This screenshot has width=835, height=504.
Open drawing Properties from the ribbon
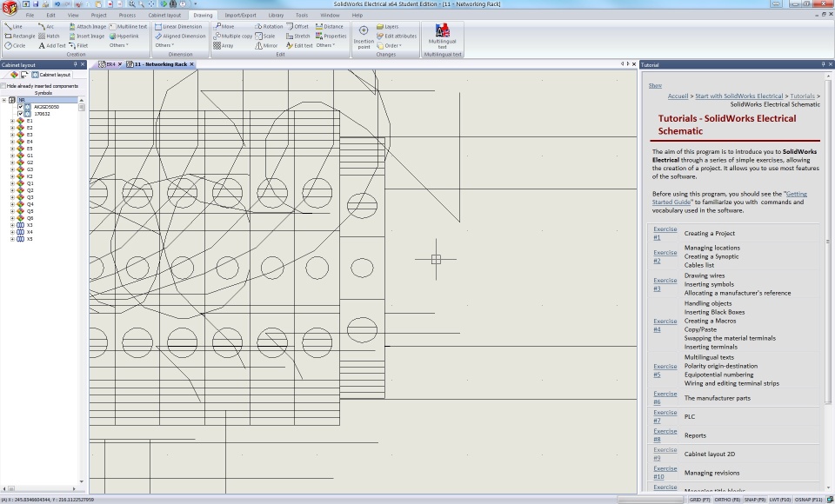331,36
